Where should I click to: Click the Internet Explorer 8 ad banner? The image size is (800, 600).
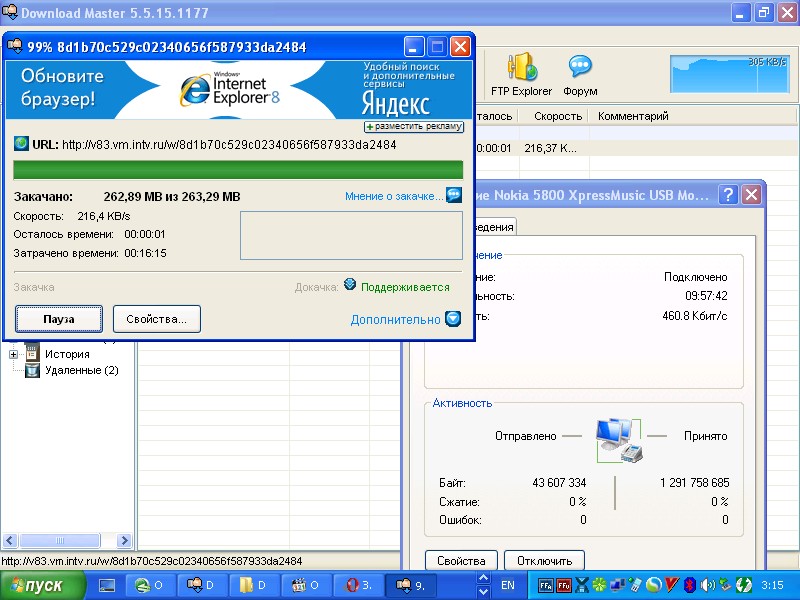[239, 90]
